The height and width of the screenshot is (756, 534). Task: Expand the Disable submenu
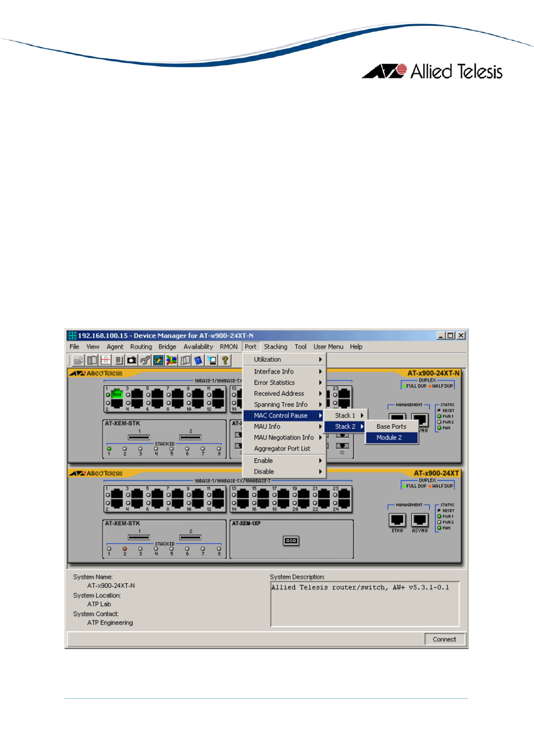[x=284, y=472]
